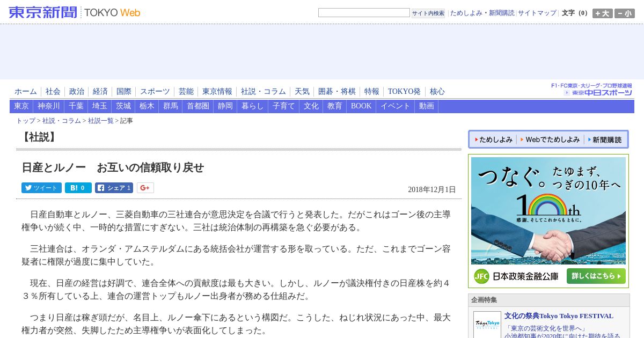The height and width of the screenshot is (338, 644).
Task: Select the 首都圏 tab
Action: (x=198, y=106)
